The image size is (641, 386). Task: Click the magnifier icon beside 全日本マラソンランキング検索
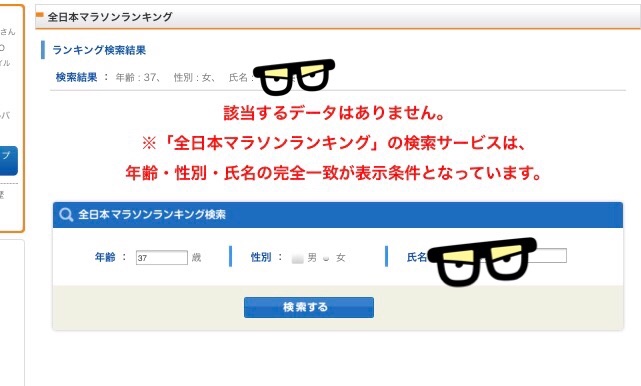click(66, 215)
